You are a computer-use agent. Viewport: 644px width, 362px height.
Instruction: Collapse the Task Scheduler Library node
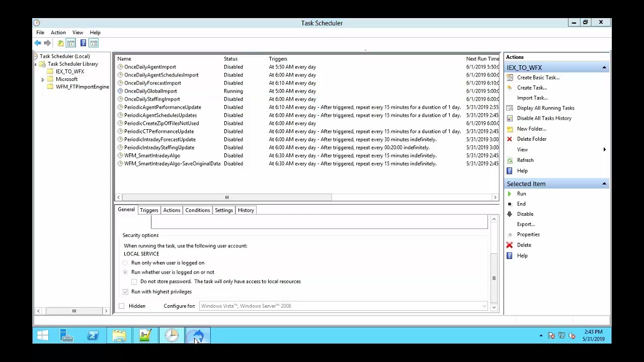pyautogui.click(x=35, y=64)
